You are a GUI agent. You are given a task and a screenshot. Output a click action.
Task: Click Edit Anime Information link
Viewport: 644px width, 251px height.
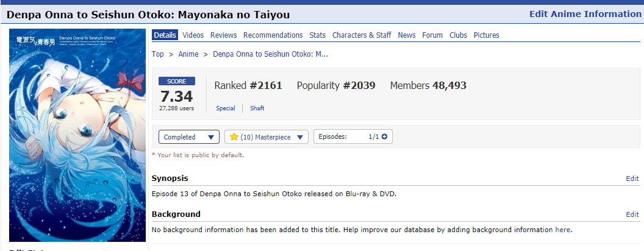585,14
